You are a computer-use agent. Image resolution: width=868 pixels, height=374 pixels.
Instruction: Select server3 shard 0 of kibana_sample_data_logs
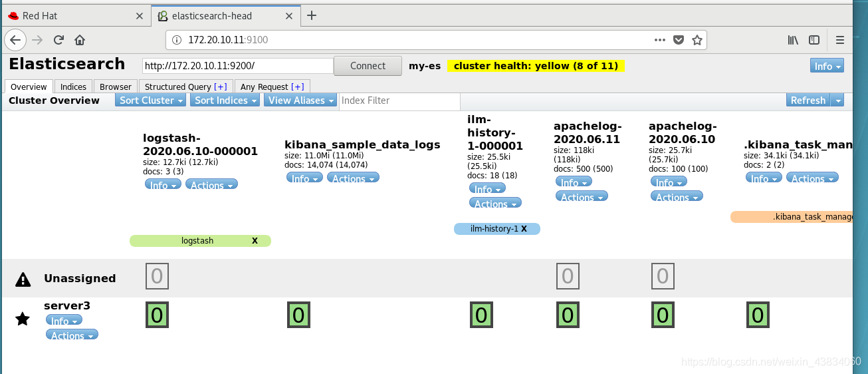(298, 315)
